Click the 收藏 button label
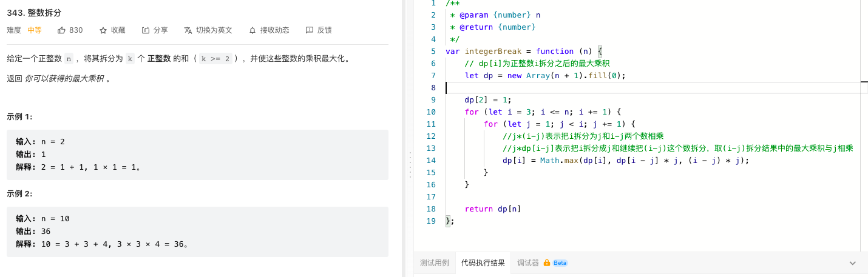The width and height of the screenshot is (868, 277). pos(118,30)
